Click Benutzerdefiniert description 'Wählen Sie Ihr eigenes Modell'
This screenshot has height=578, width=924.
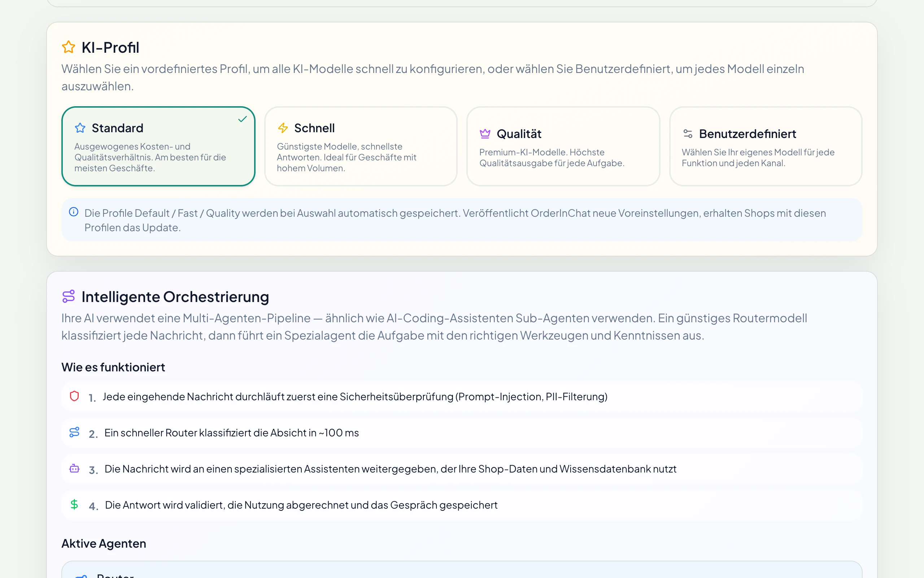[758, 158]
